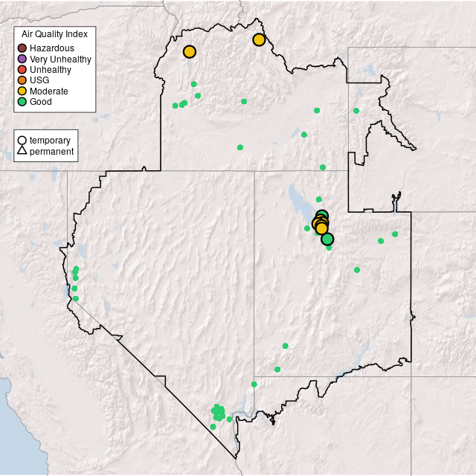Click the "Hazardous" legend text label

pyautogui.click(x=52, y=48)
